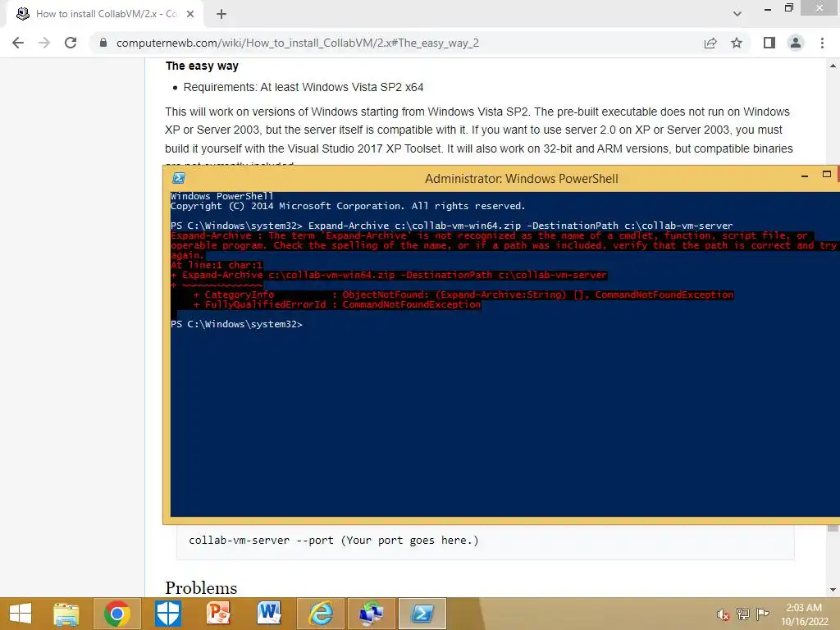Open the Windows Start button
Screen dimensions: 840x630
click(x=21, y=614)
